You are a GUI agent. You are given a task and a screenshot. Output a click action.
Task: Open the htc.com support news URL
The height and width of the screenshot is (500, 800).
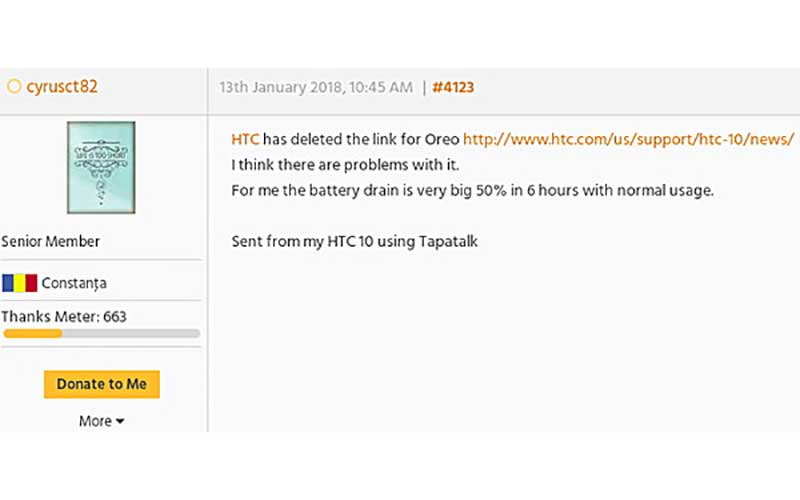[x=628, y=139]
